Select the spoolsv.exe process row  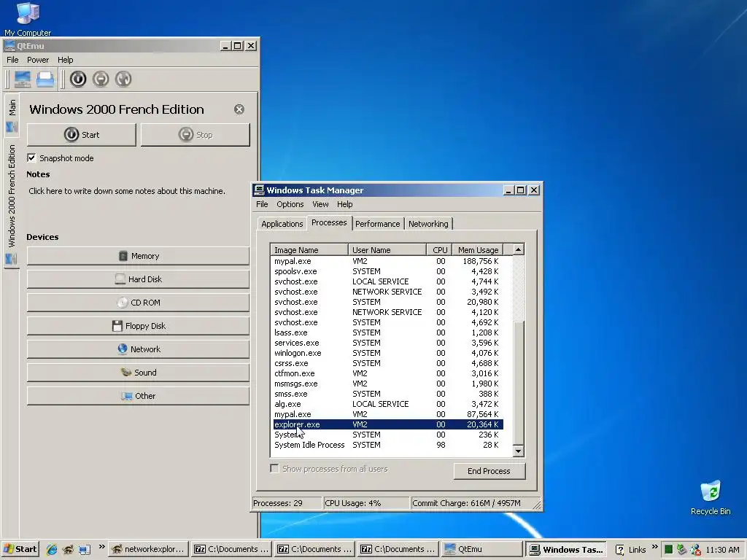388,271
